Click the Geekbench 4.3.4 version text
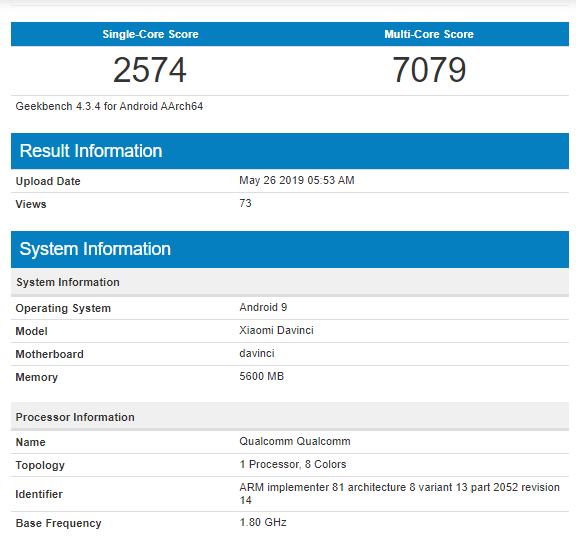 coord(109,106)
